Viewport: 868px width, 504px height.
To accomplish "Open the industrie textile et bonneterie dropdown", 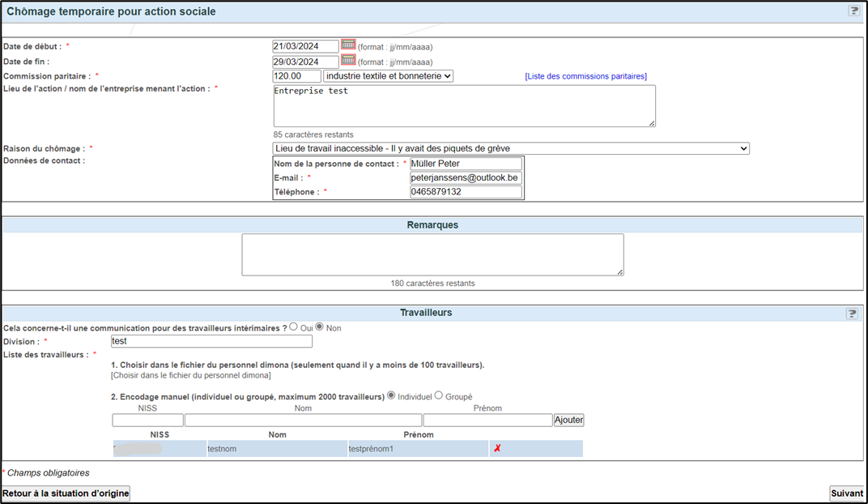I will tap(388, 76).
